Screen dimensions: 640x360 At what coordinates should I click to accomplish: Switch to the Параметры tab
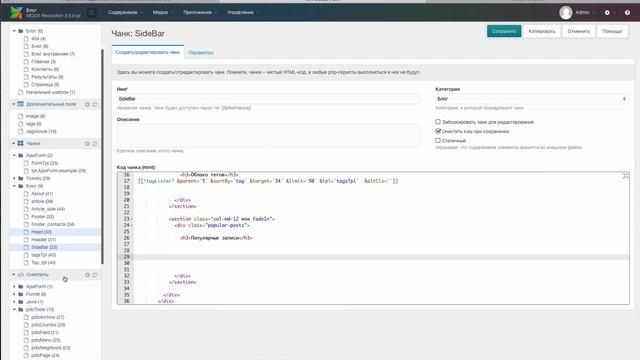pyautogui.click(x=200, y=53)
